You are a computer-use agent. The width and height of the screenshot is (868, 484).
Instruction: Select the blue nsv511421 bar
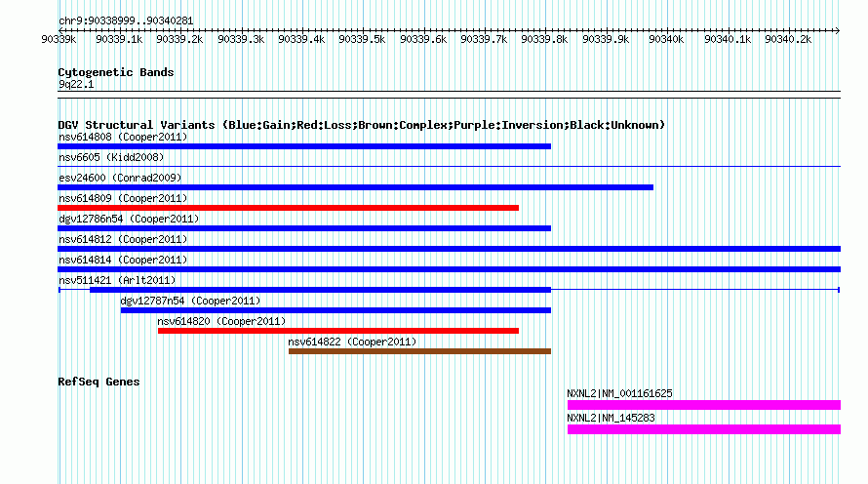point(321,290)
